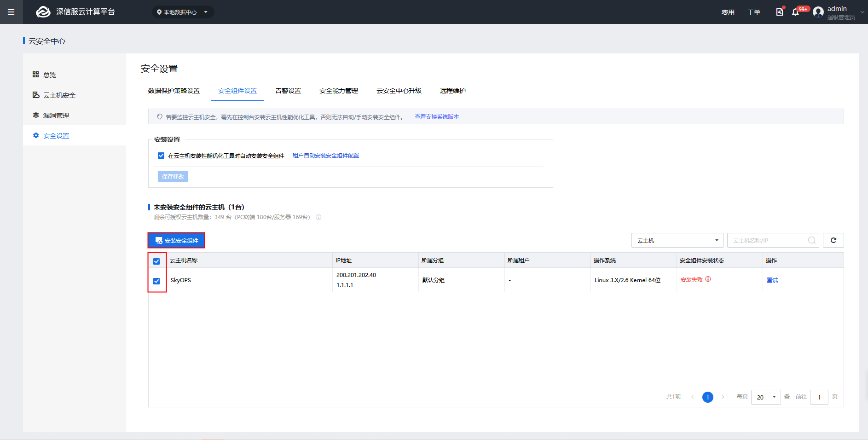
Task: Go to next page arrow
Action: pyautogui.click(x=723, y=397)
